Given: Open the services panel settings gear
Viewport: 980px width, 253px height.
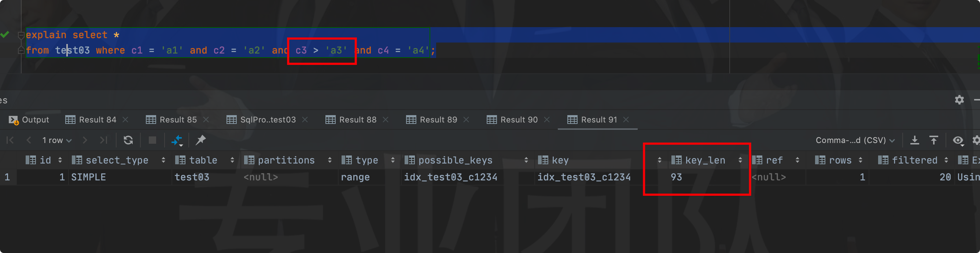Looking at the screenshot, I should (959, 100).
